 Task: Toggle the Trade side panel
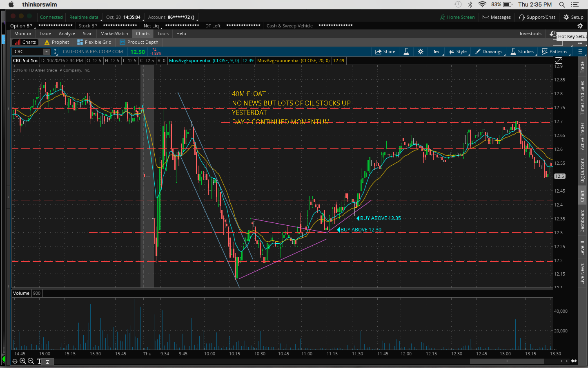[x=582, y=67]
